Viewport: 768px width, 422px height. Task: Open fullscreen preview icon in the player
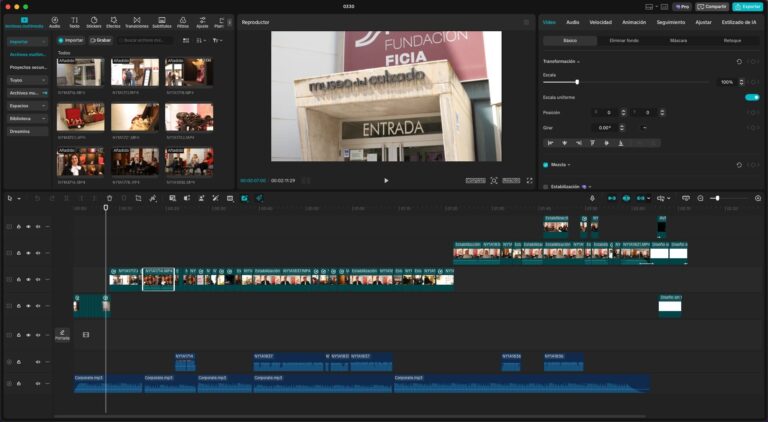(529, 181)
